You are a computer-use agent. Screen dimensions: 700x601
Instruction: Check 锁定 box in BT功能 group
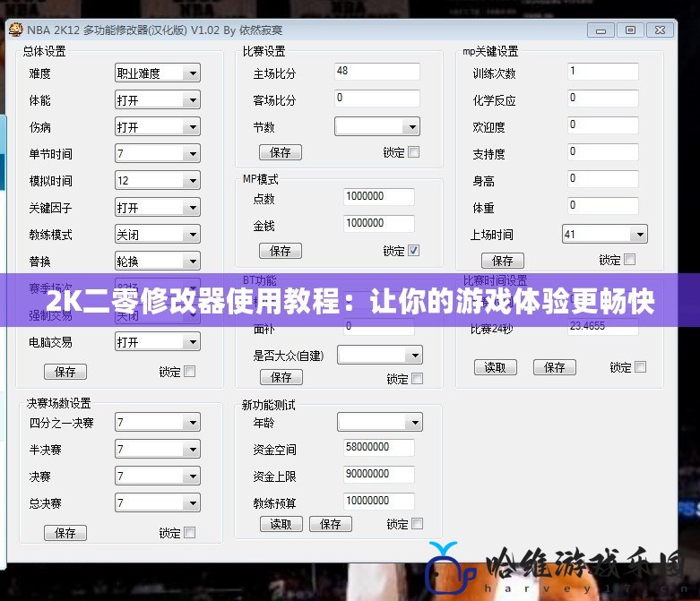(417, 378)
